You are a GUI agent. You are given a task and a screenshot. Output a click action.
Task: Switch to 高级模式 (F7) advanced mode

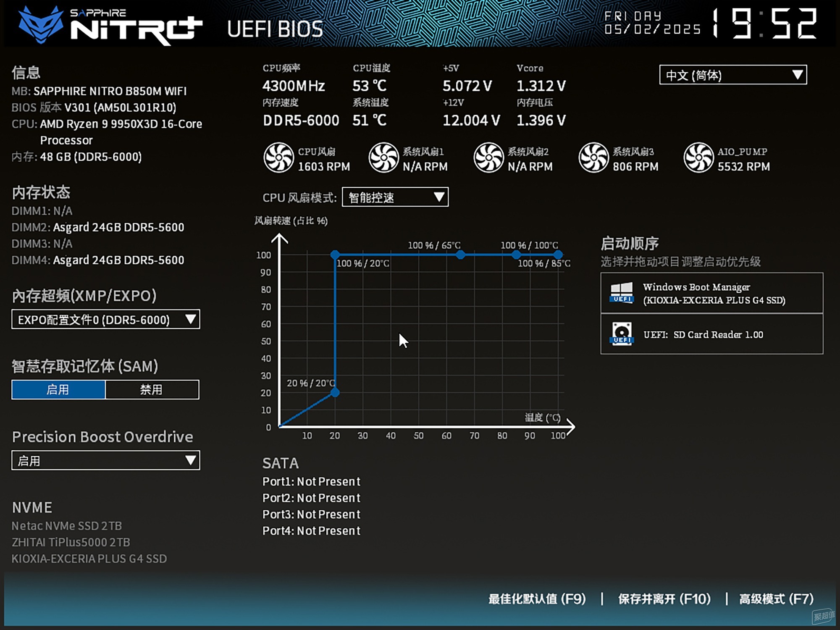[776, 599]
